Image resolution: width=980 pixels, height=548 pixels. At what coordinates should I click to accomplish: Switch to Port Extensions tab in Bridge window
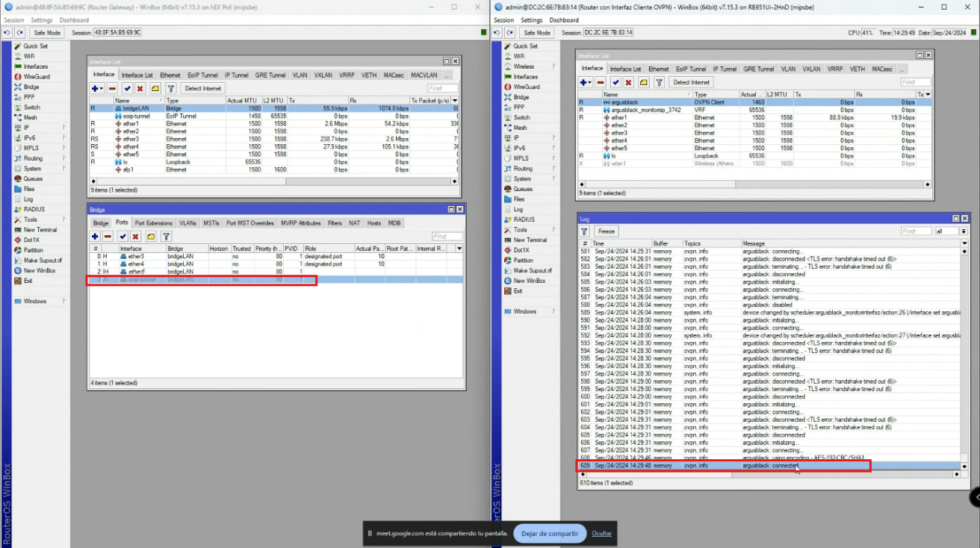tap(154, 222)
